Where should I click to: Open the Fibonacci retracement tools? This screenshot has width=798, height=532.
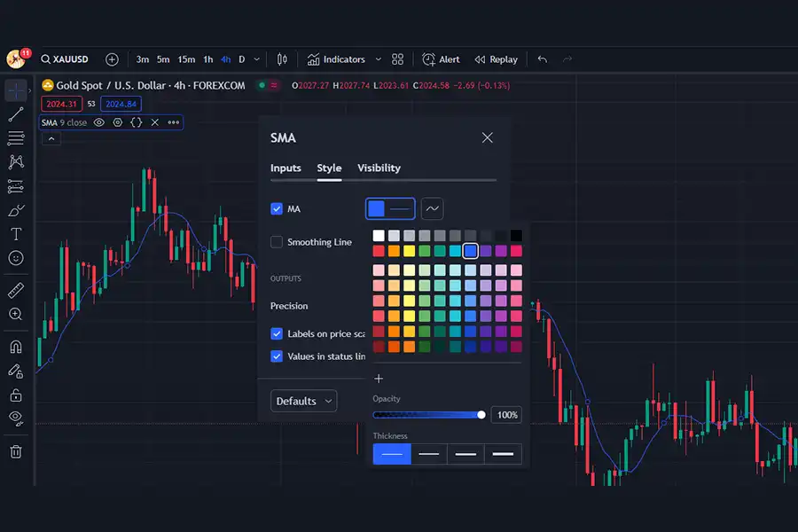16,138
